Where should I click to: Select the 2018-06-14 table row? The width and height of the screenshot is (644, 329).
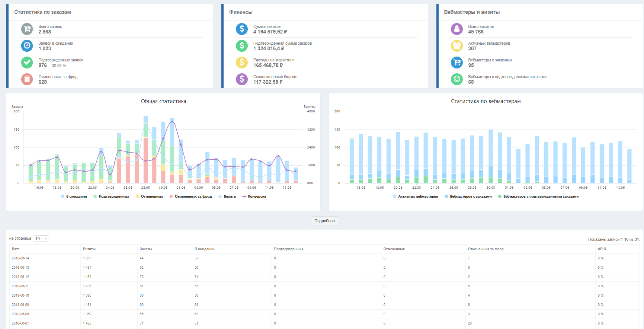coord(20,258)
